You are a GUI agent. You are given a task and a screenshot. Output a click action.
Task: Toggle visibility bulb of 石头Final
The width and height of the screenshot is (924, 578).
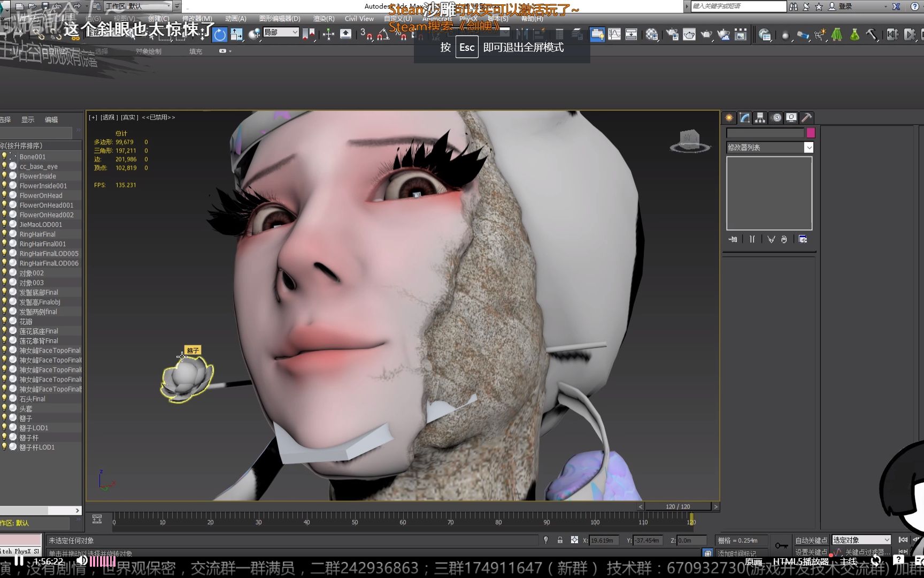(x=4, y=398)
